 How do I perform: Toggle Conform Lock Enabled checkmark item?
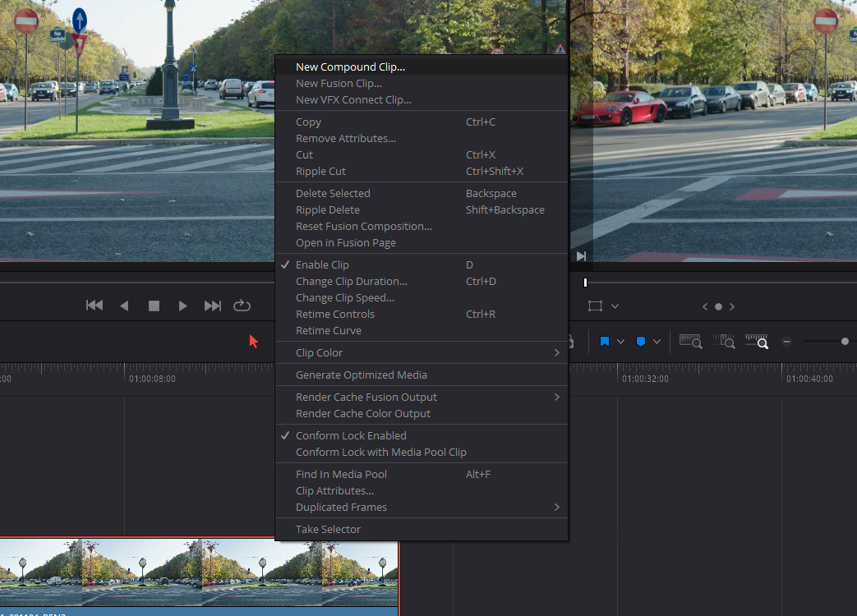[x=422, y=436]
